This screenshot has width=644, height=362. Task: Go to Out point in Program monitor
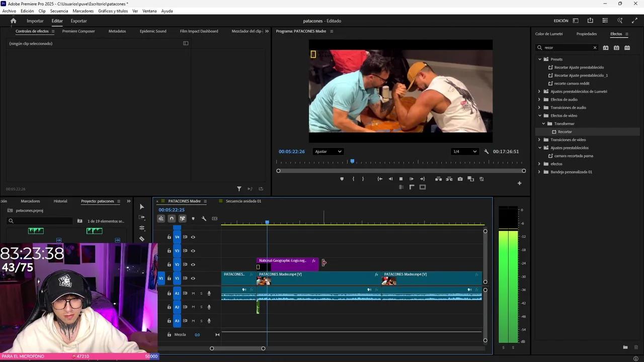[x=422, y=179]
